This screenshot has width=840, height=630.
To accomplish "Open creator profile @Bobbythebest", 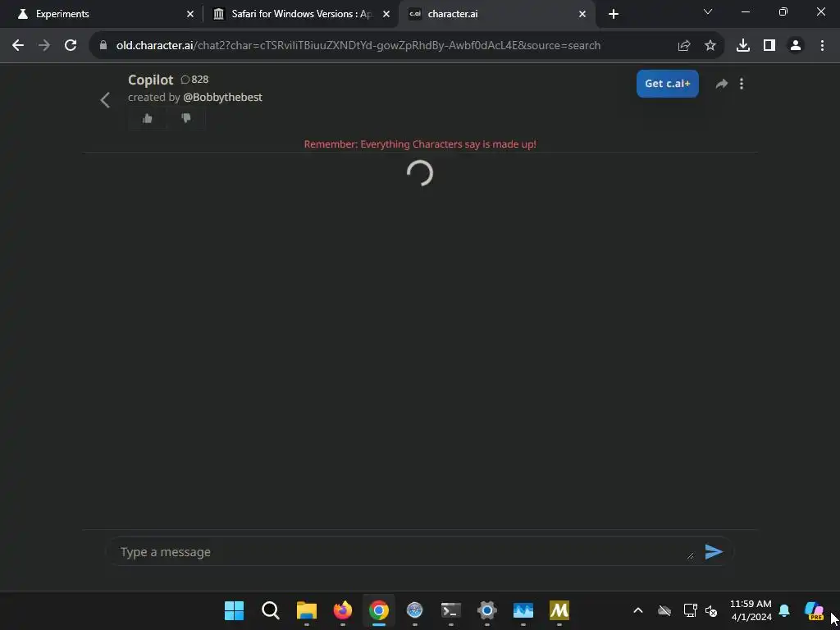I will tap(222, 98).
